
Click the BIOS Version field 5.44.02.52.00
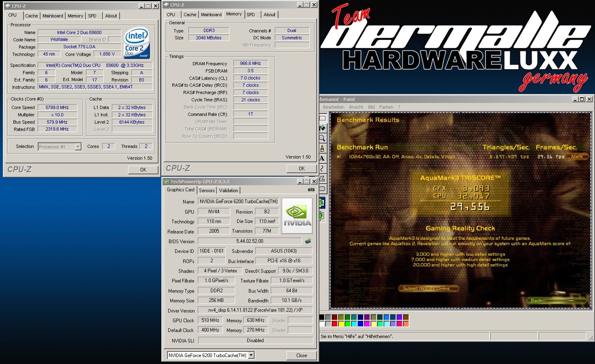pos(250,241)
